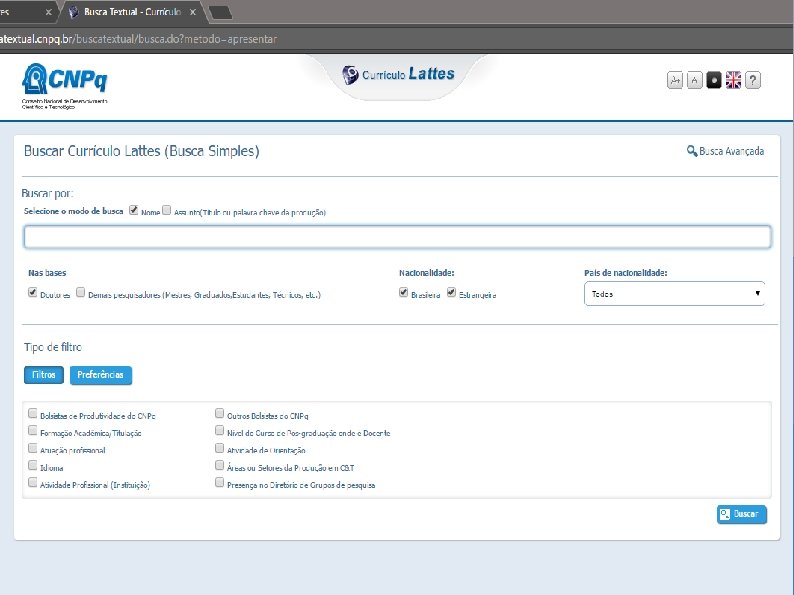
Task: Toggle the Assunto search mode checkbox
Action: pos(167,210)
